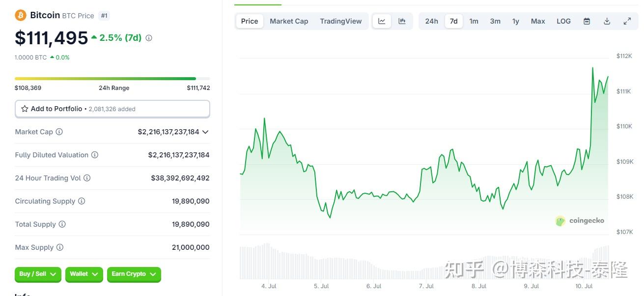The height and width of the screenshot is (296, 644).
Task: Switch to the TradingView tab
Action: 341,21
